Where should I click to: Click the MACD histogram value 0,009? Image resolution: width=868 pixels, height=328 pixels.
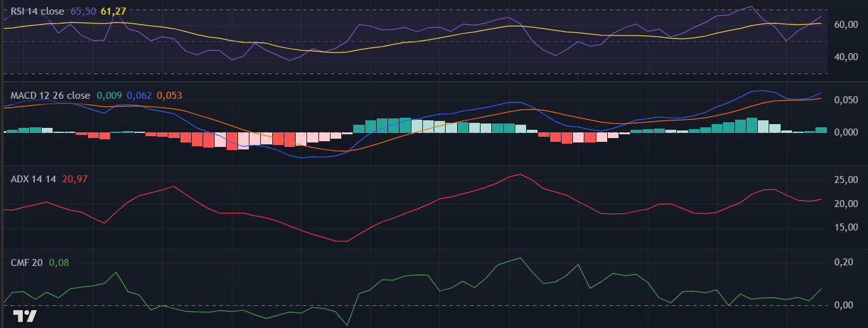[x=110, y=96]
